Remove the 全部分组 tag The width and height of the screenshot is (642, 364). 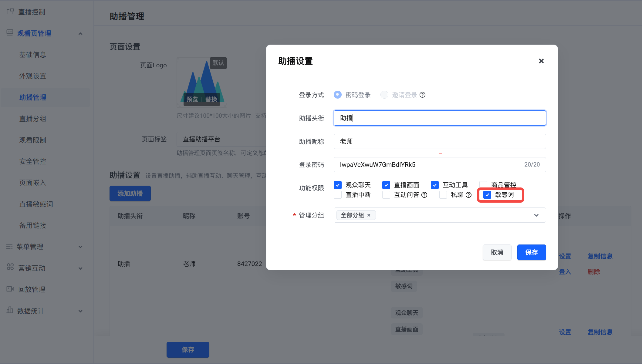[x=369, y=215]
